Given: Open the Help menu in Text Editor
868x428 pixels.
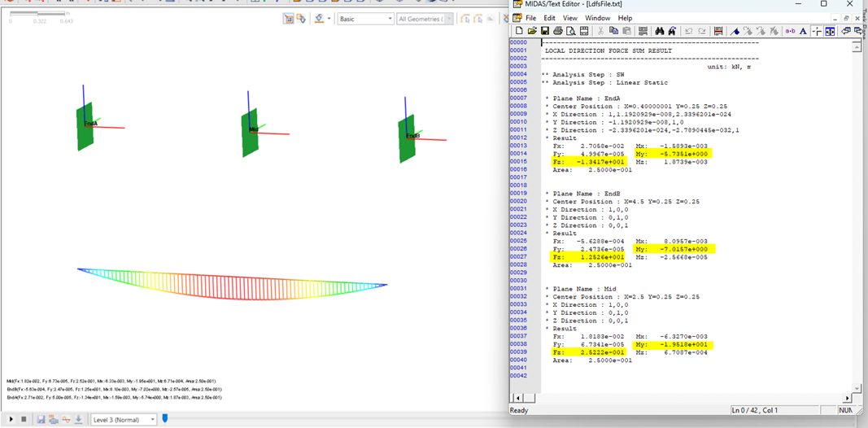Looking at the screenshot, I should coord(625,18).
